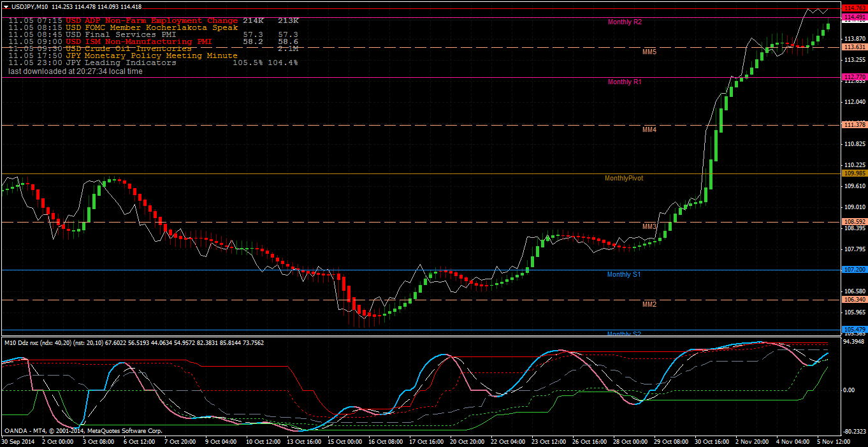The height and width of the screenshot is (447, 868).
Task: Click the USD Final Services PMI row
Action: click(x=154, y=35)
